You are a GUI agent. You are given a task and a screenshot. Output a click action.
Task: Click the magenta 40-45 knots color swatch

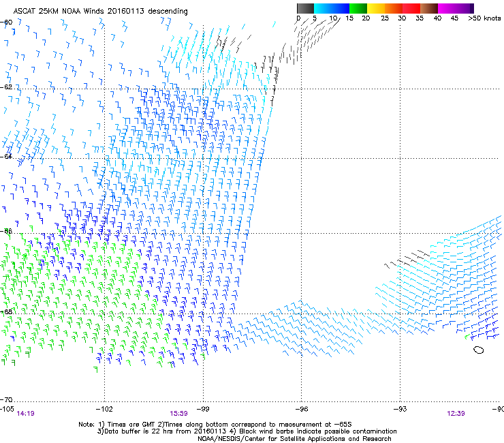[447, 8]
